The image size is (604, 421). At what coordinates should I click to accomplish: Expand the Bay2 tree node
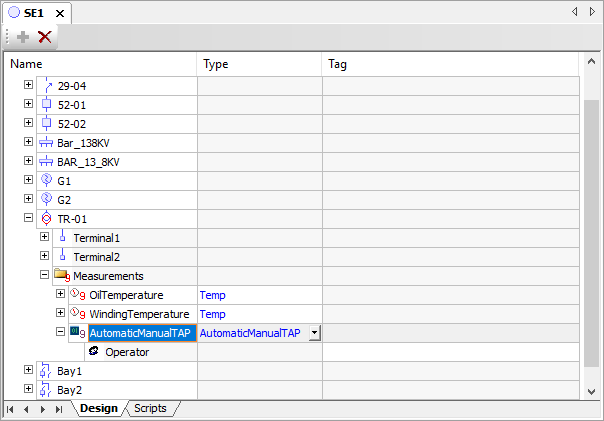pyautogui.click(x=29, y=390)
